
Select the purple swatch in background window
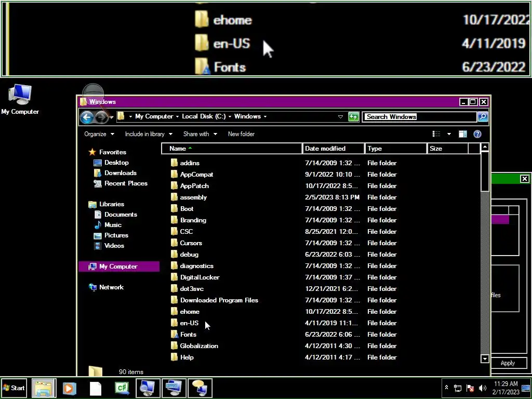coord(500,220)
